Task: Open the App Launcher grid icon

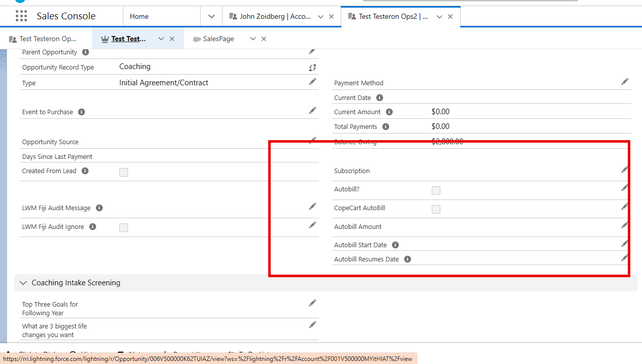Action: click(21, 16)
